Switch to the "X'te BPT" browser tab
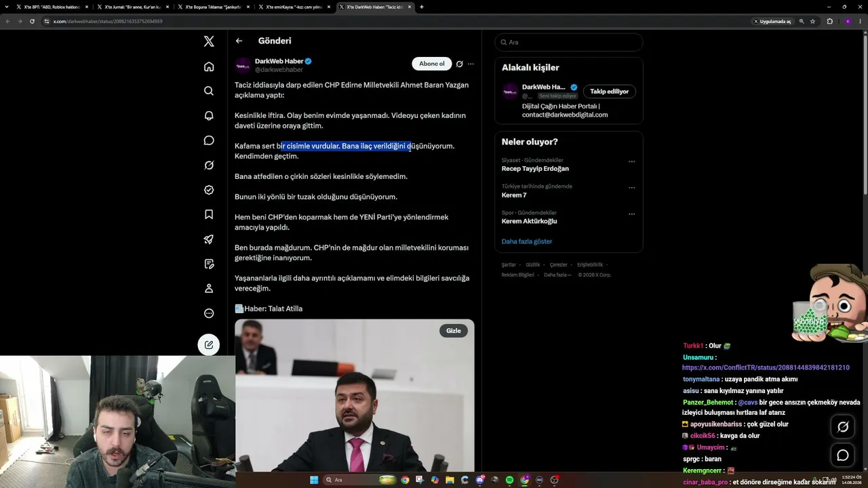The image size is (868, 488). pyautogui.click(x=53, y=7)
